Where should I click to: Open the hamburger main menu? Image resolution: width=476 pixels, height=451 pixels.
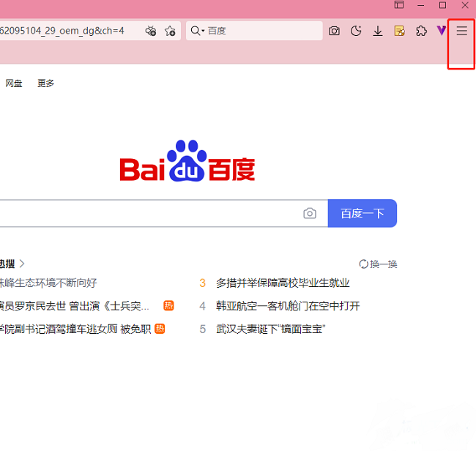tap(462, 31)
